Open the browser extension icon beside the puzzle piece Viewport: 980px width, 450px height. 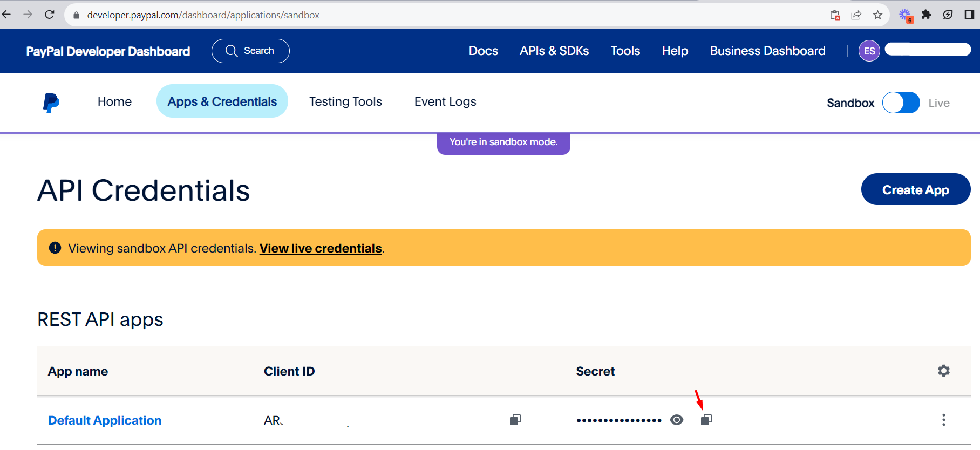click(948, 15)
